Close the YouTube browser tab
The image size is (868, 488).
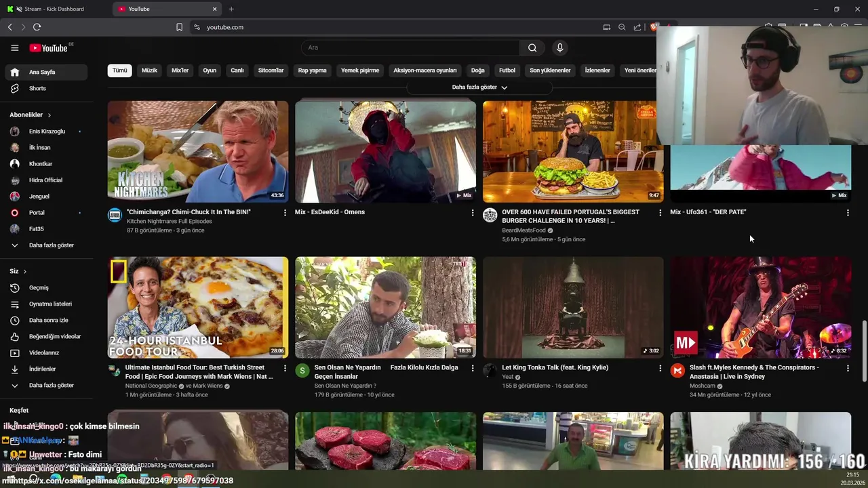click(x=215, y=9)
